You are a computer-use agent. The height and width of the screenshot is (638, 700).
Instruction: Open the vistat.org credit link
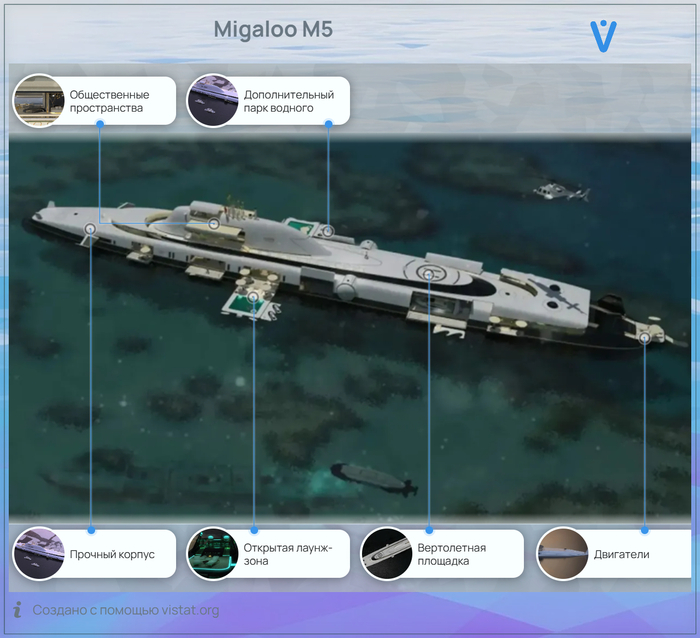click(x=126, y=610)
